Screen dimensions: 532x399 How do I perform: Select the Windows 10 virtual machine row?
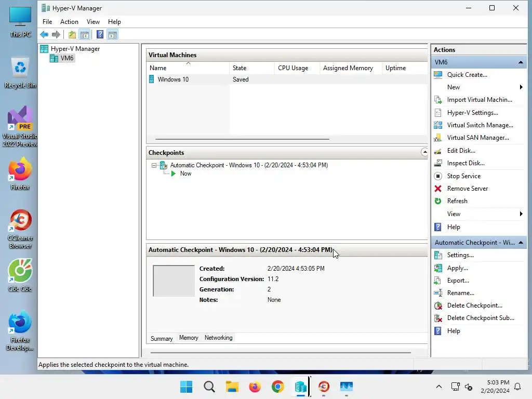click(287, 79)
